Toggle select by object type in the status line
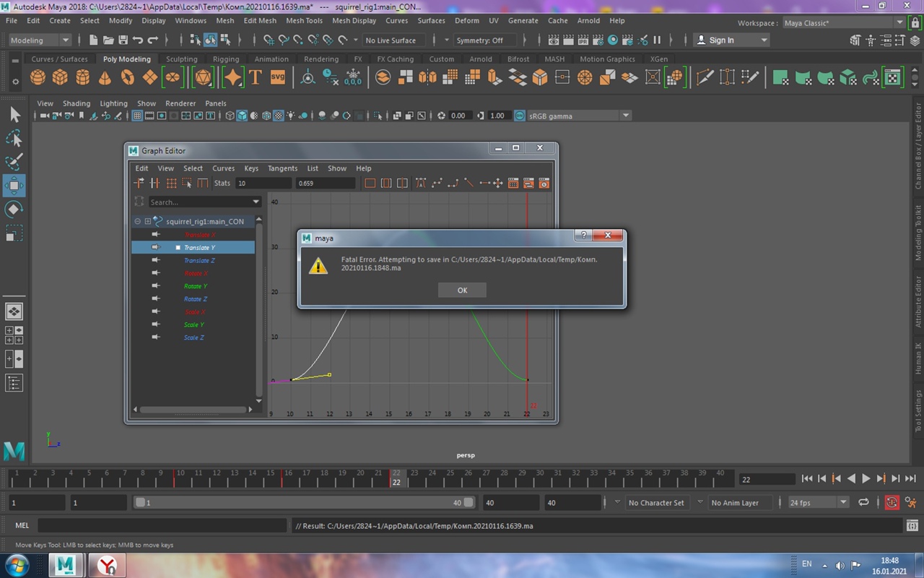924x578 pixels. (x=211, y=40)
